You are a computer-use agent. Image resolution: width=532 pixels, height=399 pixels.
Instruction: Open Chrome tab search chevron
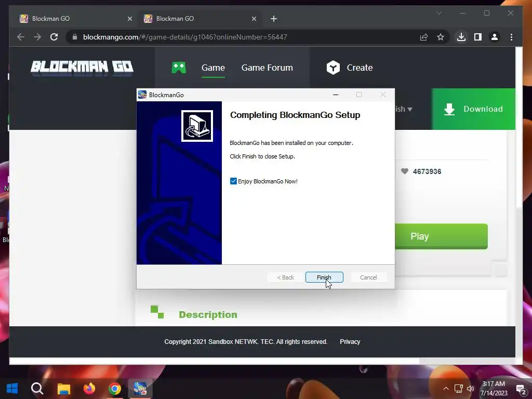pyautogui.click(x=438, y=13)
